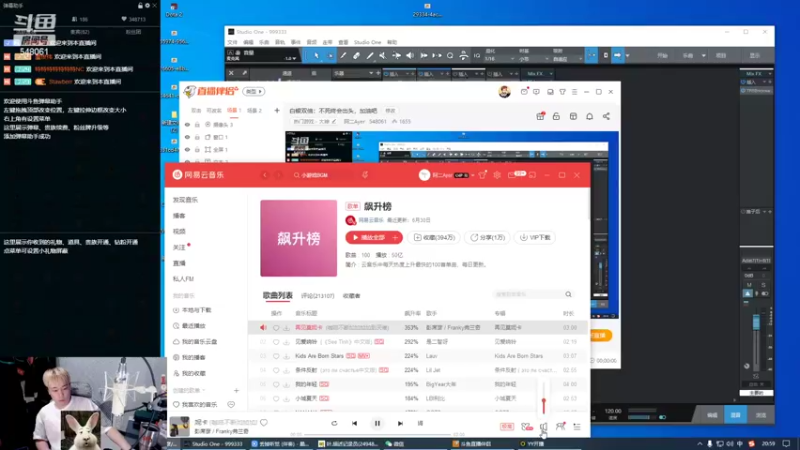Open the listen-together icon in player bar
This screenshot has height=450, width=800.
pyautogui.click(x=560, y=427)
